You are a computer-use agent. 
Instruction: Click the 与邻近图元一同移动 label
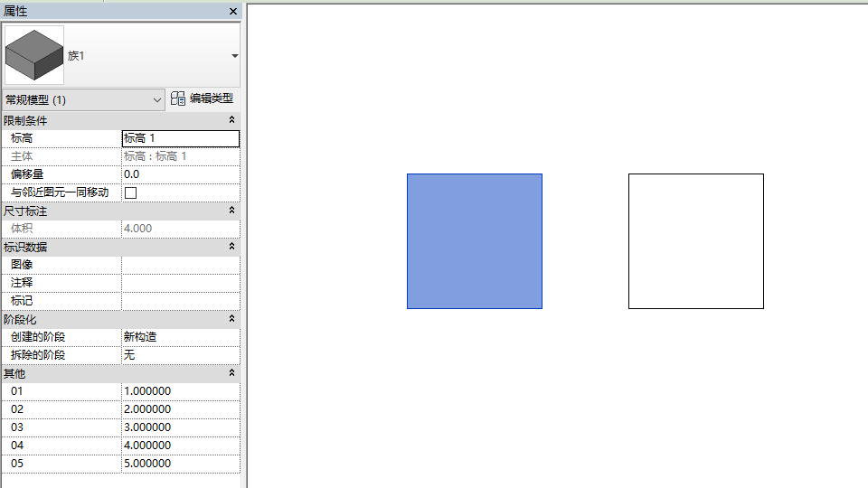(x=60, y=192)
